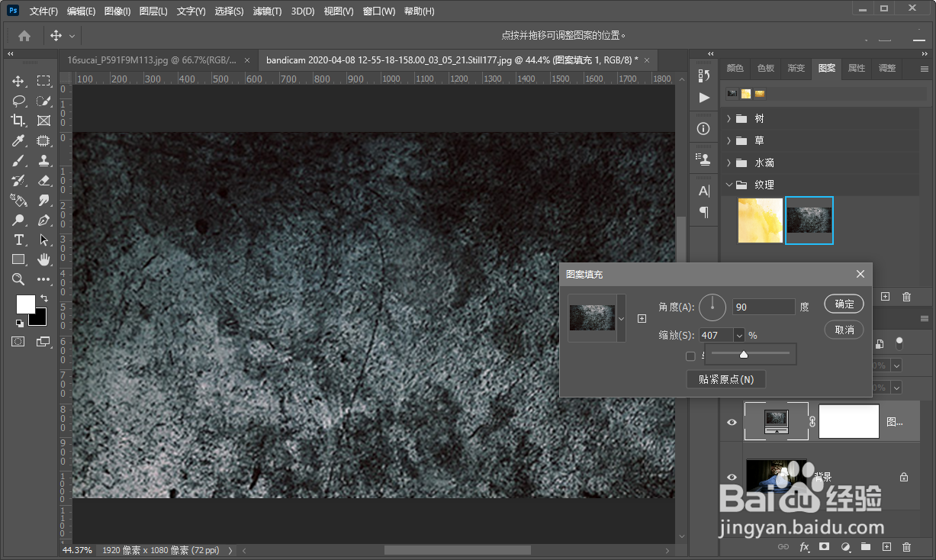Open the Move tool preset dropdown
The image size is (936, 560).
click(x=72, y=36)
